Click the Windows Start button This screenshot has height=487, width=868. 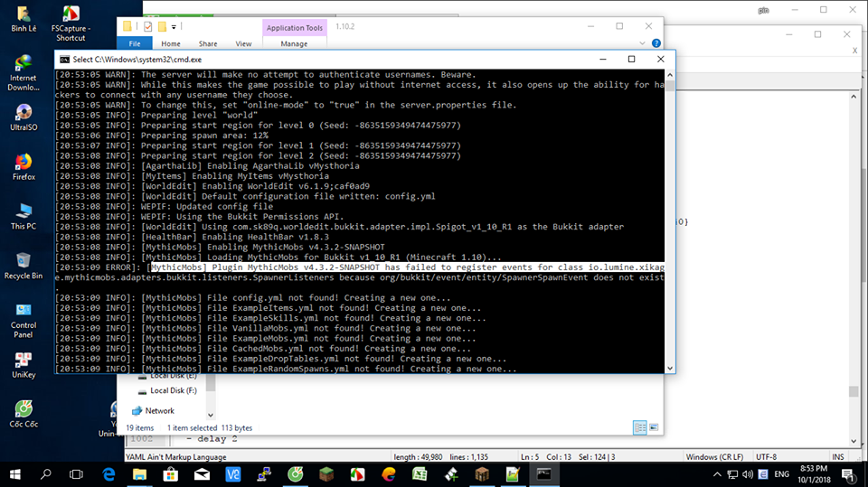(x=15, y=474)
